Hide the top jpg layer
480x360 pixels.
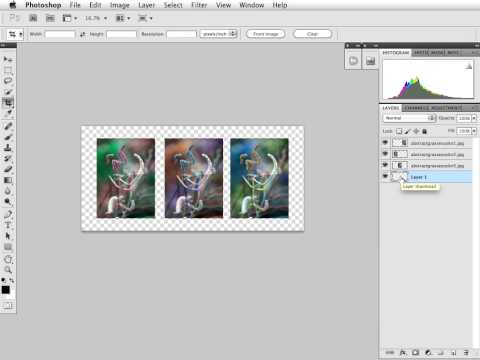[385, 143]
